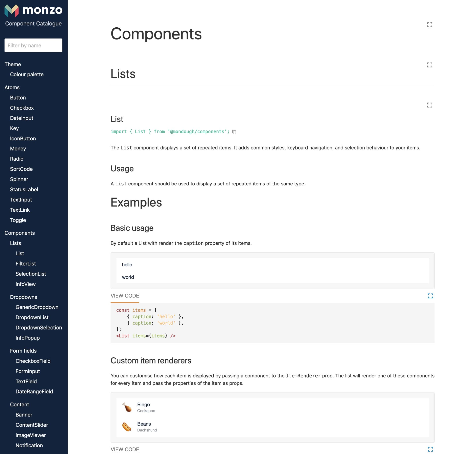Viewport: 476px width, 454px height.
Task: Collapse the Basic usage VIEW CODE tab
Action: [125, 296]
